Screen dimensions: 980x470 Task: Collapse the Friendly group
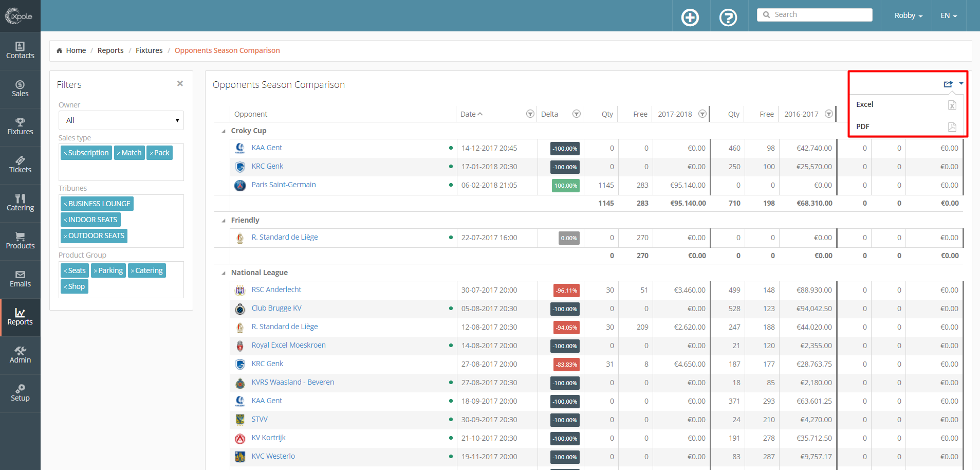(224, 221)
